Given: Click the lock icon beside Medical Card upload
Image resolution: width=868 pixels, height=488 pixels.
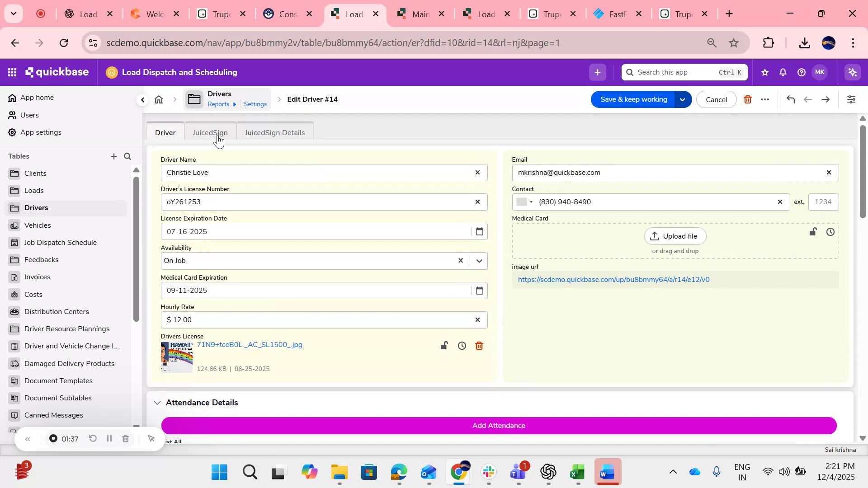Looking at the screenshot, I should (813, 231).
